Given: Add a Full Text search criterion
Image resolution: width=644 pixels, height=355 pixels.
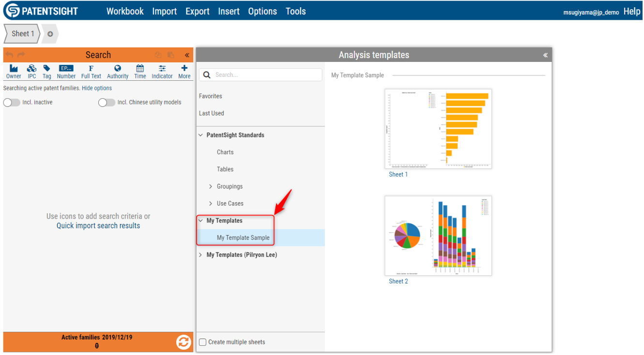Looking at the screenshot, I should click(x=91, y=72).
